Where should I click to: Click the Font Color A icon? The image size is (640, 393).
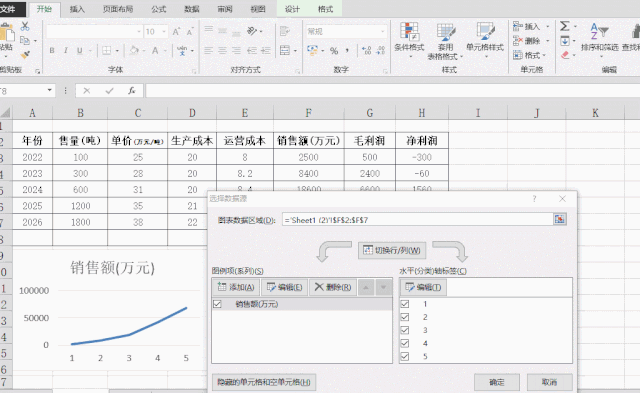pyautogui.click(x=155, y=51)
